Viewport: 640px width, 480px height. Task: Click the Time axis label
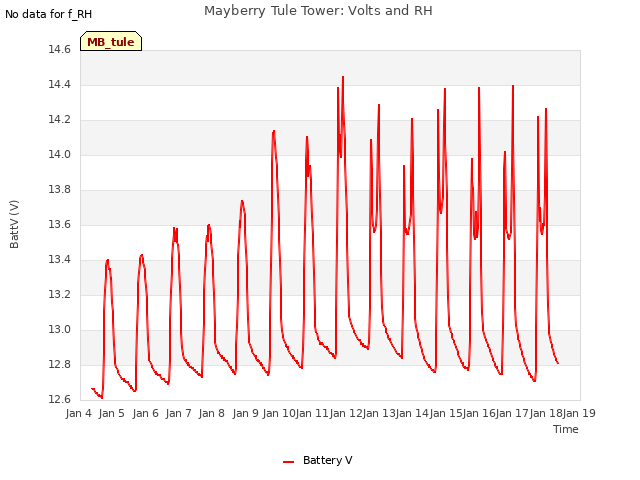(565, 429)
